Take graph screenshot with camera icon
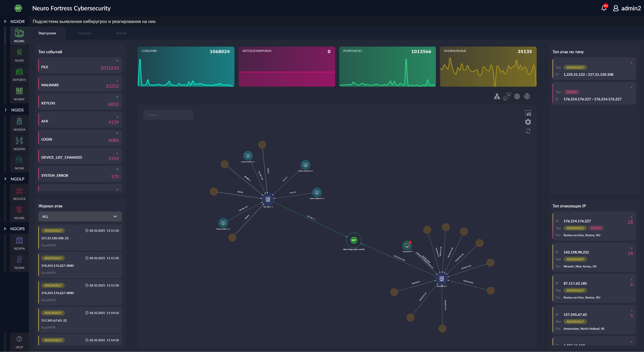This screenshot has height=352, width=644. click(x=528, y=113)
